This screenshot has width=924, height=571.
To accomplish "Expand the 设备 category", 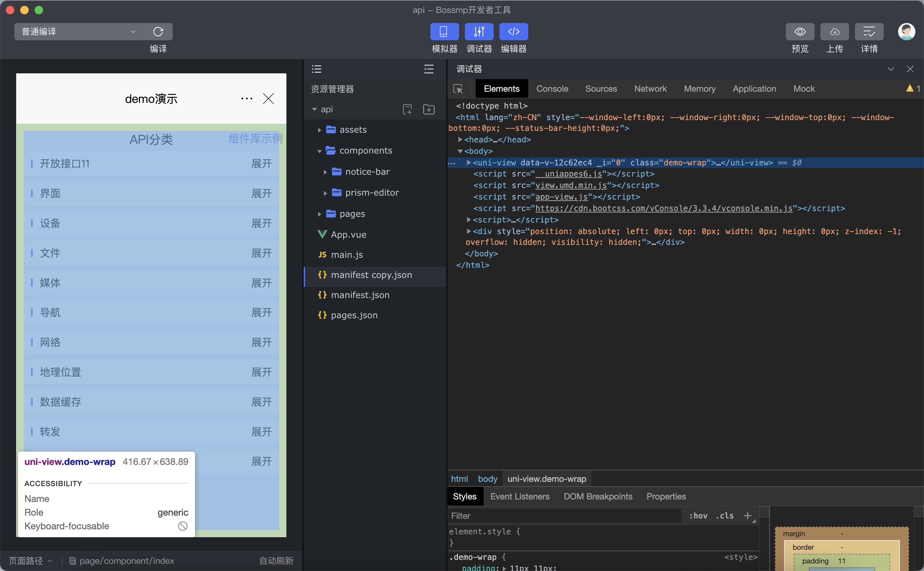I will point(262,223).
